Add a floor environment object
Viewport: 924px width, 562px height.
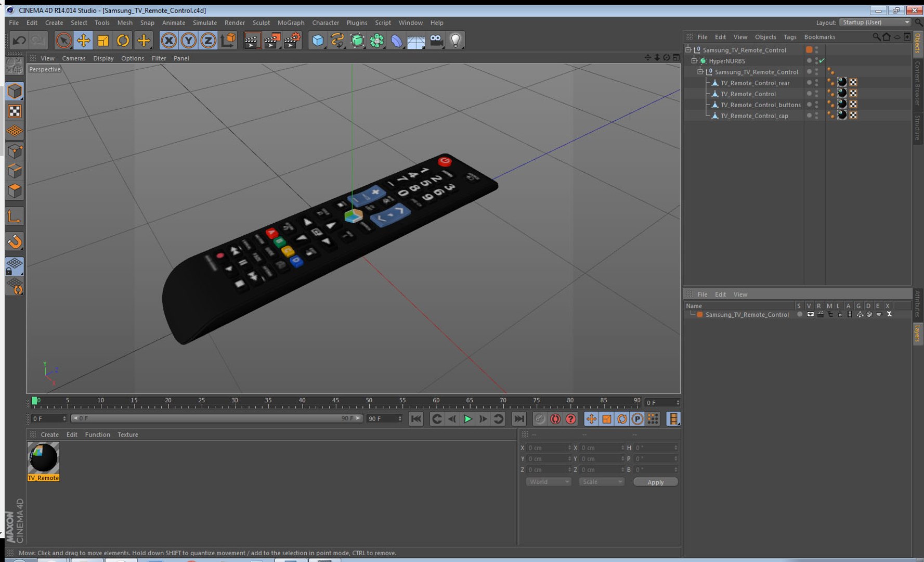point(417,40)
